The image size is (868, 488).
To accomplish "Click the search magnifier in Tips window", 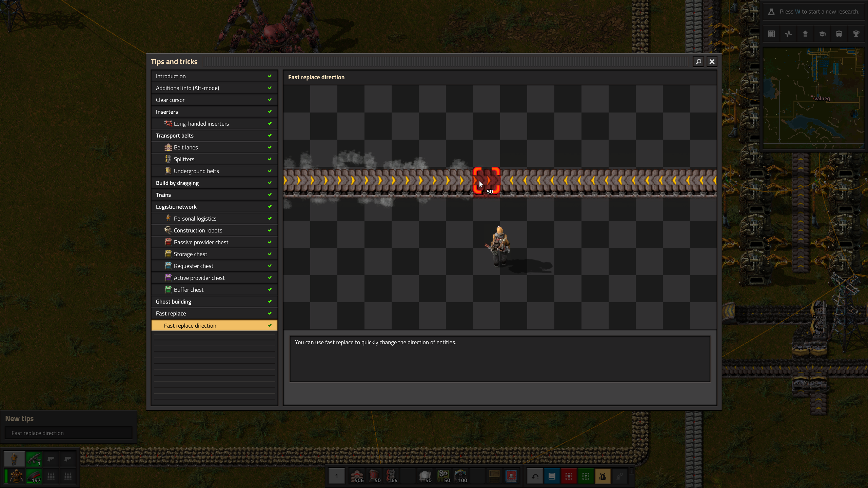I will click(698, 62).
